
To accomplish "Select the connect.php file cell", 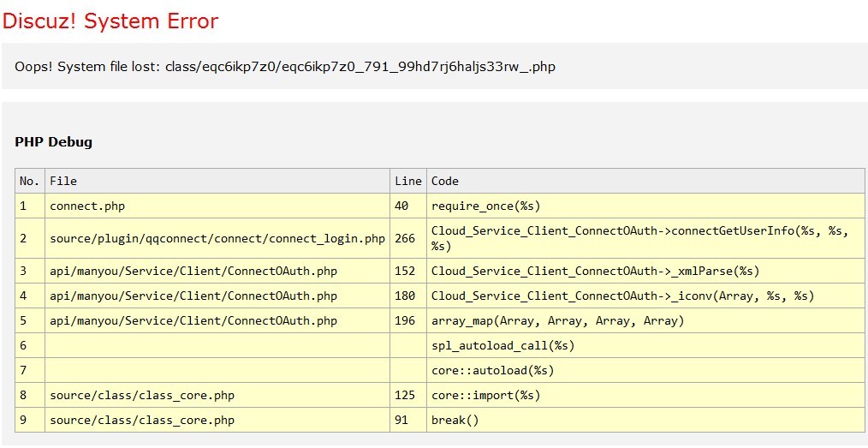I will click(x=87, y=206).
